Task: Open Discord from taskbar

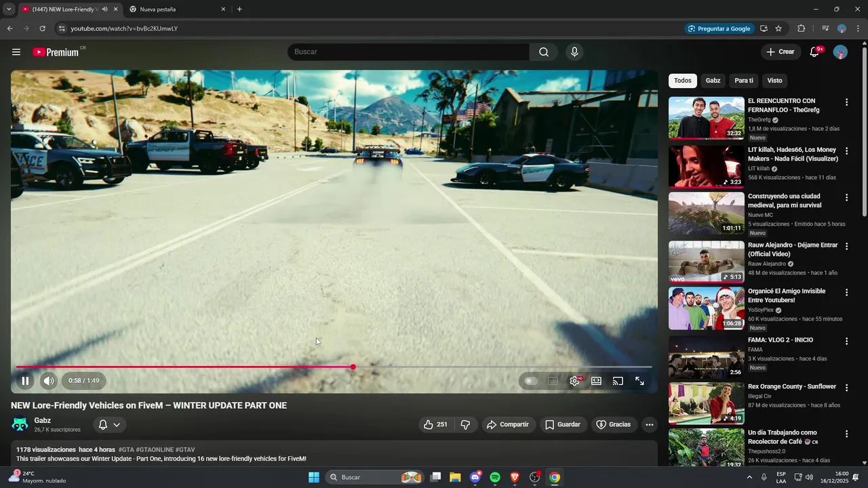Action: point(475,477)
